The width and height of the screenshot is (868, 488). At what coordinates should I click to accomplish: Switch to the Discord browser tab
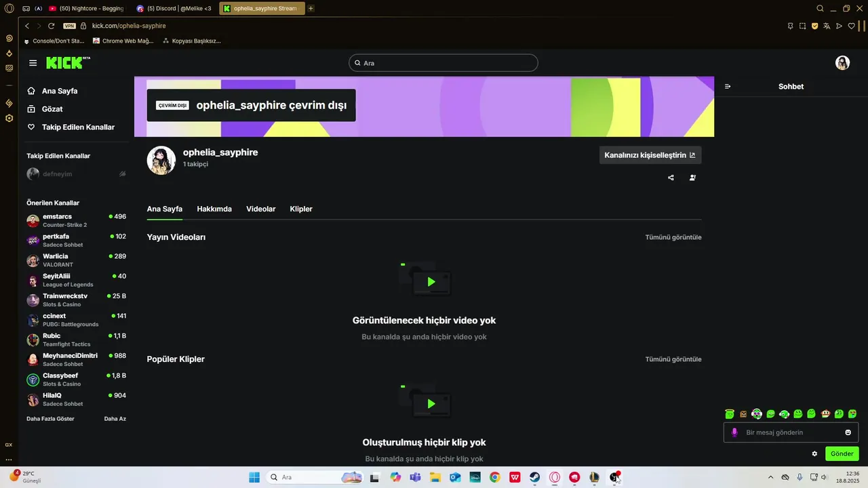point(174,9)
